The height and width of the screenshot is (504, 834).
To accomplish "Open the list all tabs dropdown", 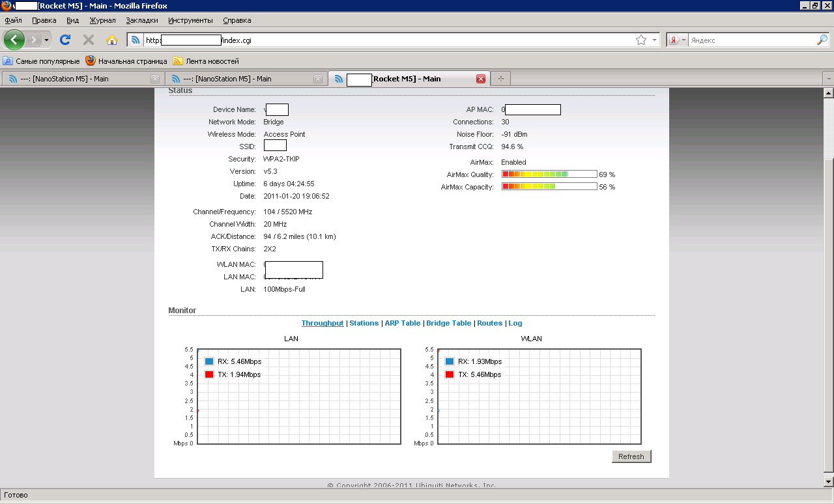I will coord(828,79).
